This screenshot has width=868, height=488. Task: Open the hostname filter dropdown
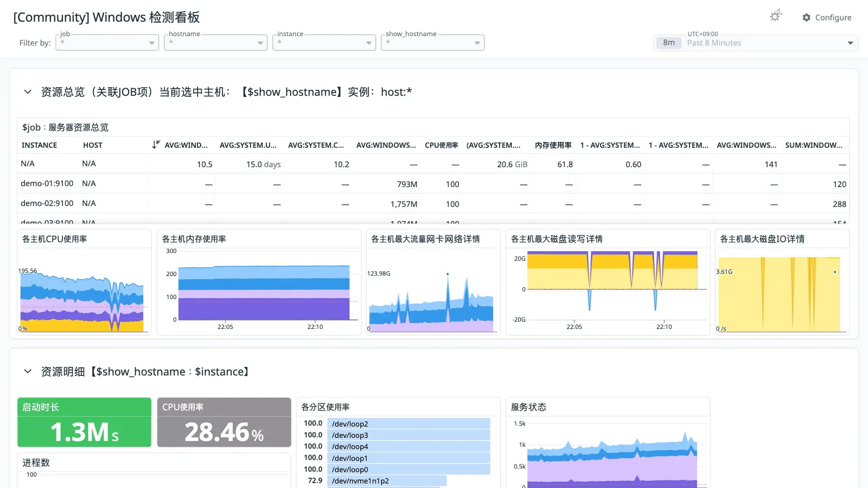pos(216,42)
